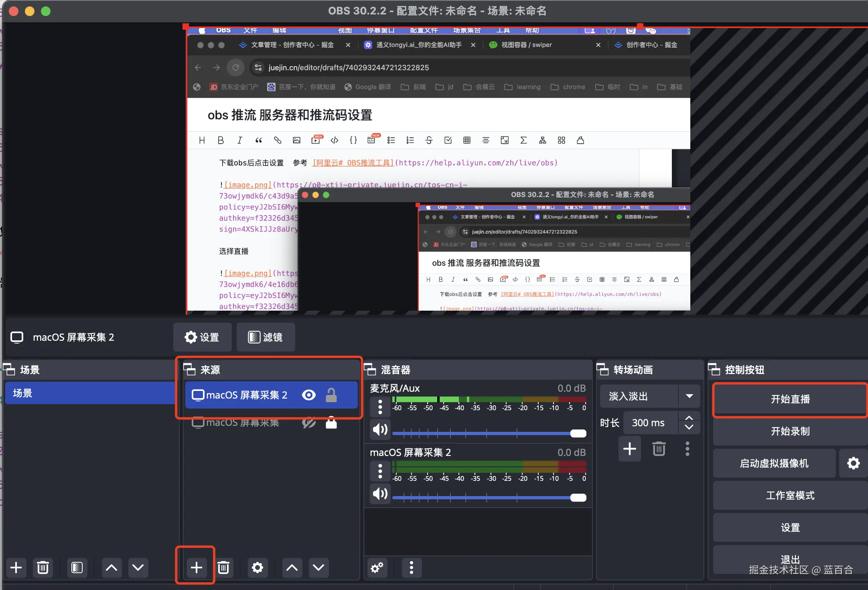Hide the macOS 屏幕采集 2 source
The height and width of the screenshot is (590, 868).
tap(308, 395)
